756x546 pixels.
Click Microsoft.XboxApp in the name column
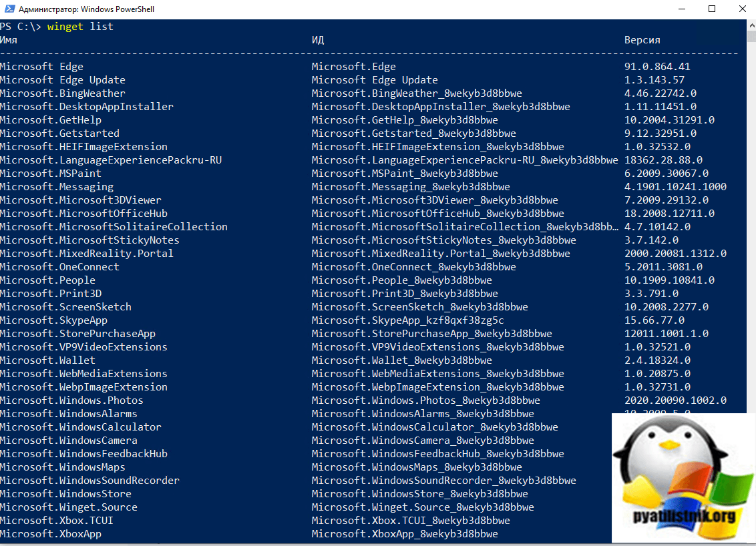[x=51, y=534]
